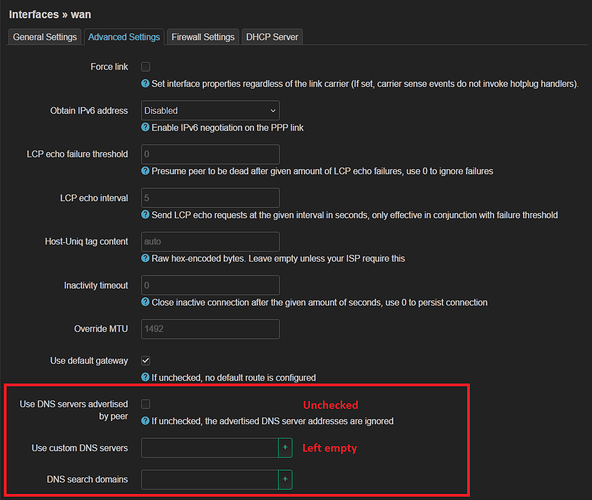Click help icon for LCP echo failures hint
This screenshot has width=592, height=500.
[145, 171]
